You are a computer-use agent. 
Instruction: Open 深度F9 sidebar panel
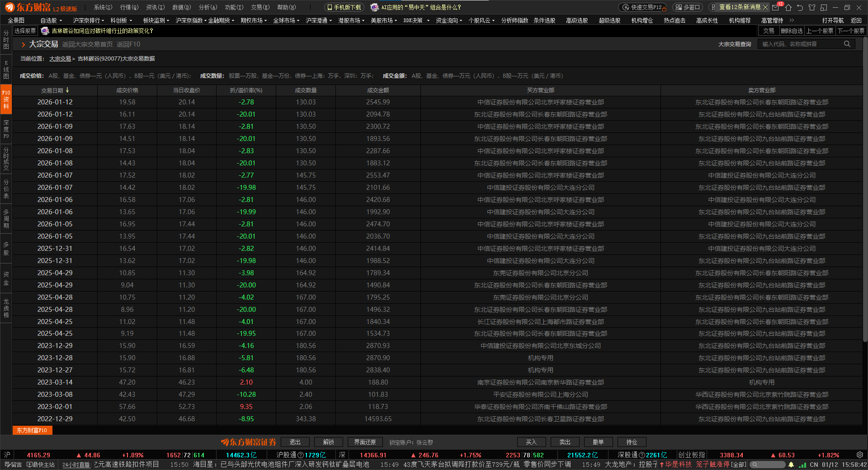point(6,129)
